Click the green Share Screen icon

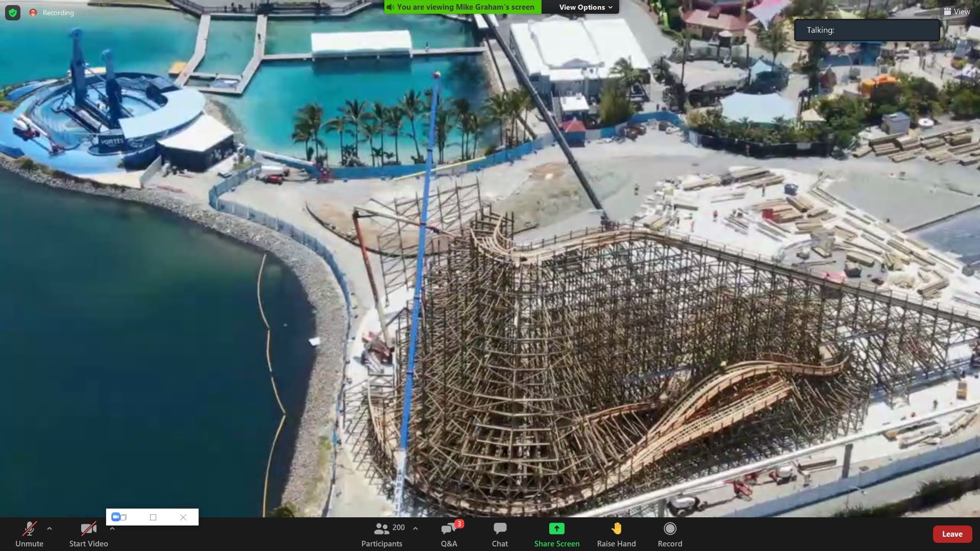[x=556, y=529]
